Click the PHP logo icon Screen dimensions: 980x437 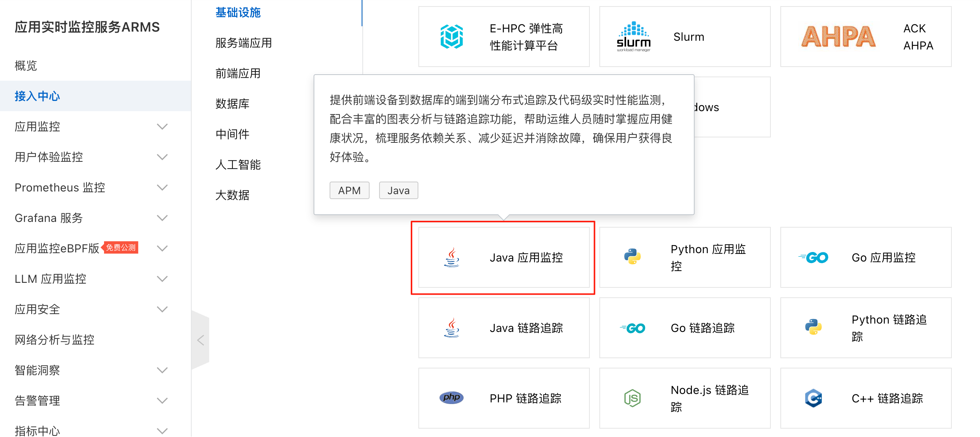tap(452, 398)
